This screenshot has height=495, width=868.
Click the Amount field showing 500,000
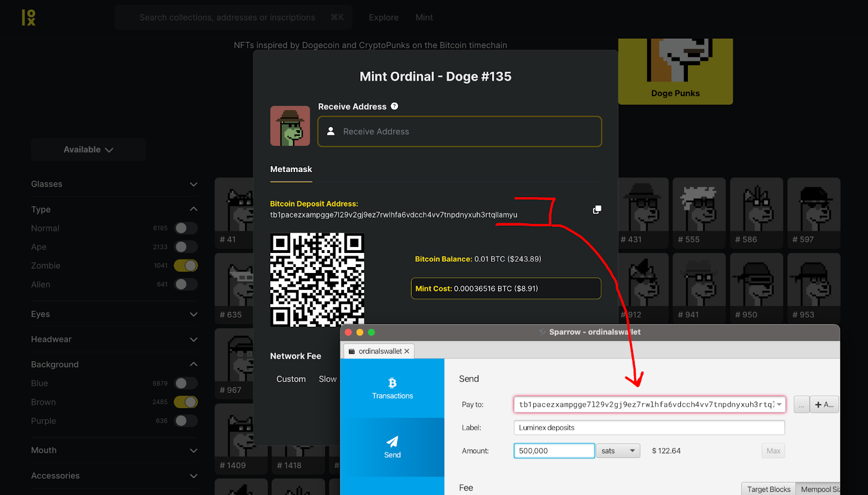click(x=554, y=450)
